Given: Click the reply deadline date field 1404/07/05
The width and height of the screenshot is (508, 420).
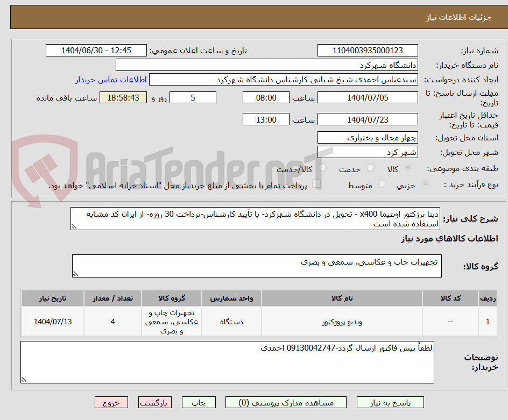Looking at the screenshot, I should tap(369, 97).
